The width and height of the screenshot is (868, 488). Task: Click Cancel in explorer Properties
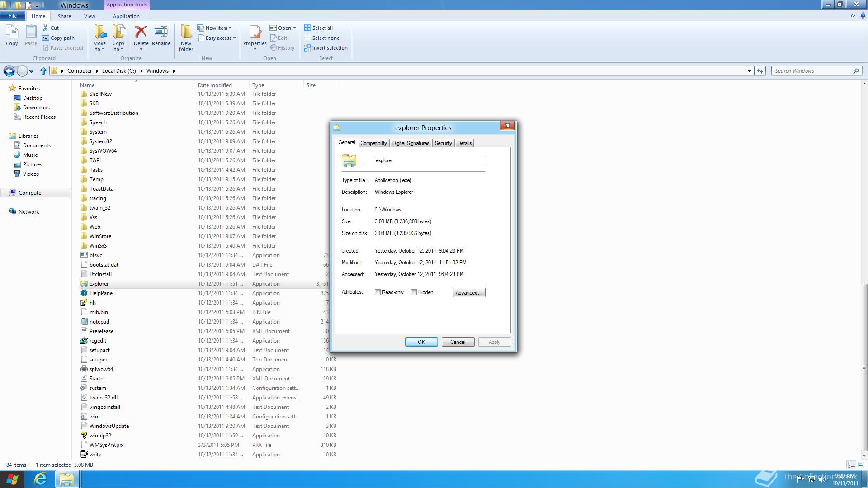(458, 342)
